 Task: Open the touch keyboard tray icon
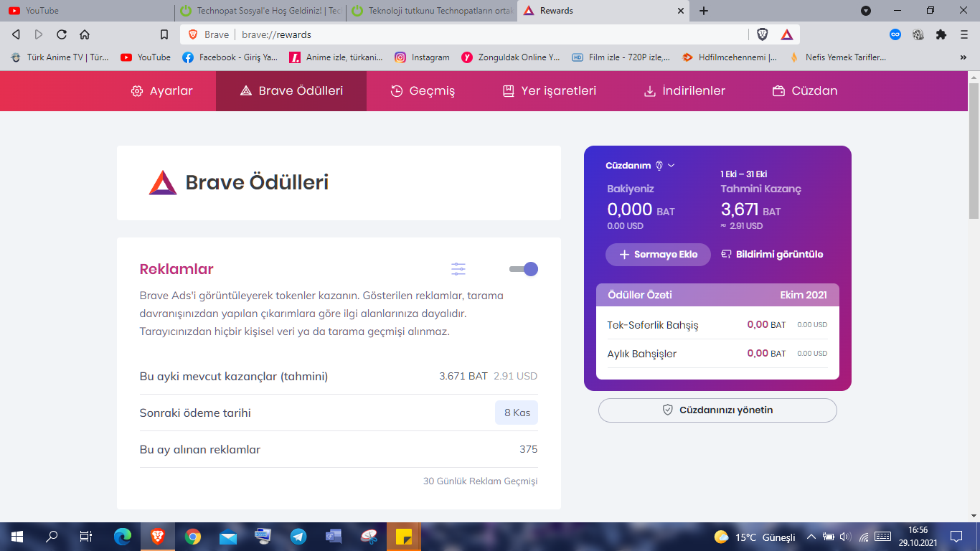[x=883, y=537]
